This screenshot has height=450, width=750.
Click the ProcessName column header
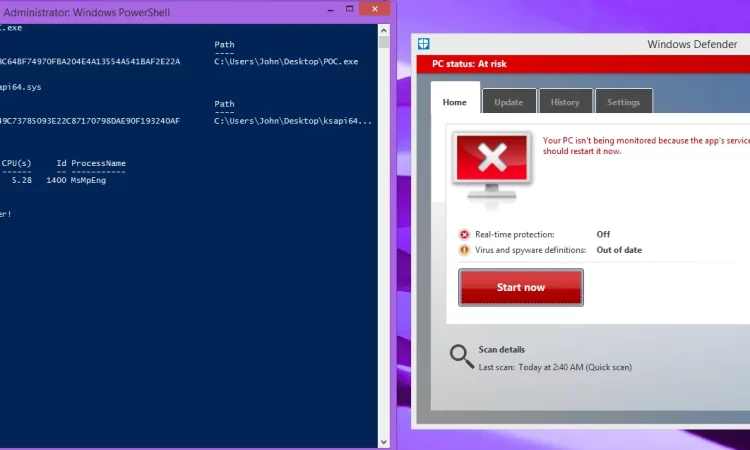(x=99, y=163)
